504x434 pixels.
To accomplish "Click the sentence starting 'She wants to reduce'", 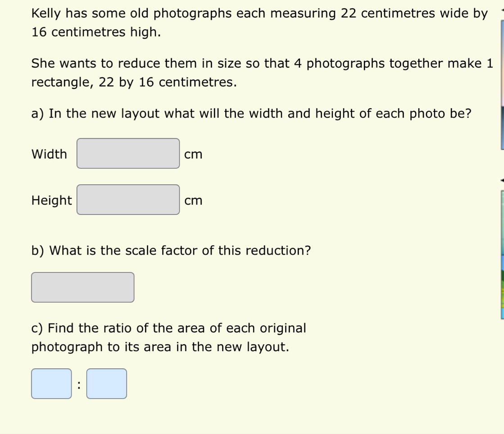I will [x=262, y=73].
